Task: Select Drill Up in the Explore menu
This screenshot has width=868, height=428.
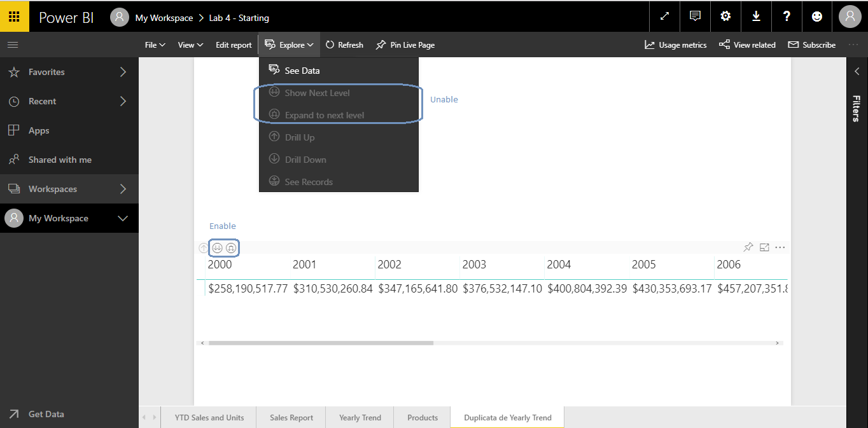Action: (339, 137)
